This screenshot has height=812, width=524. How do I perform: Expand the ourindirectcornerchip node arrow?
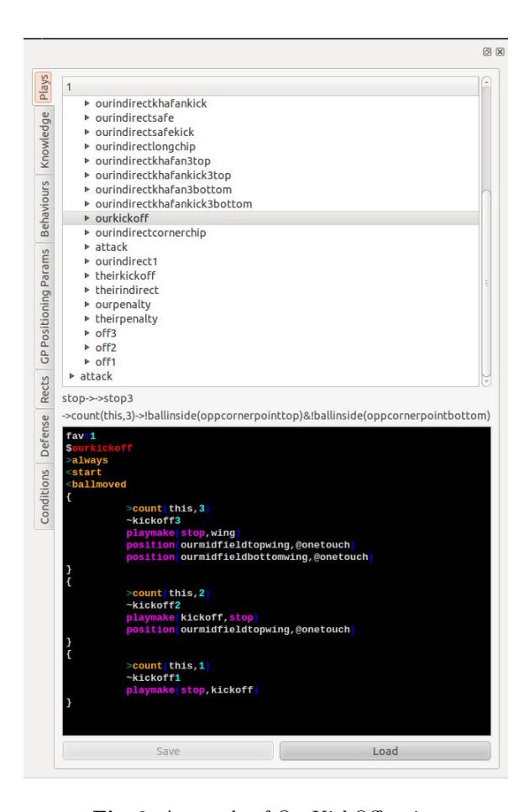pyautogui.click(x=87, y=233)
